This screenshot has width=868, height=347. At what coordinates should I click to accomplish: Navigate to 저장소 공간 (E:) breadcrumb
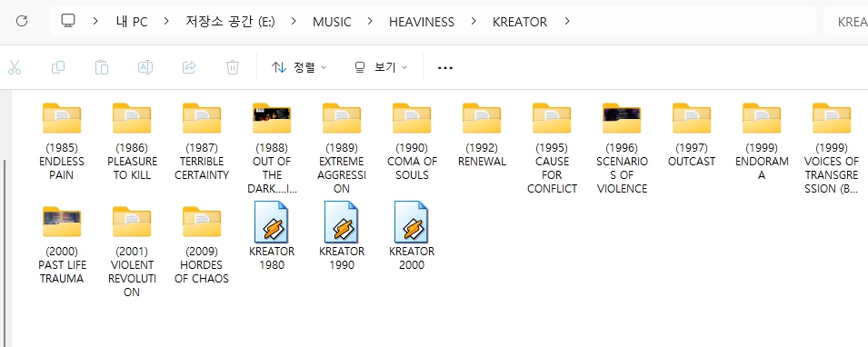point(231,22)
